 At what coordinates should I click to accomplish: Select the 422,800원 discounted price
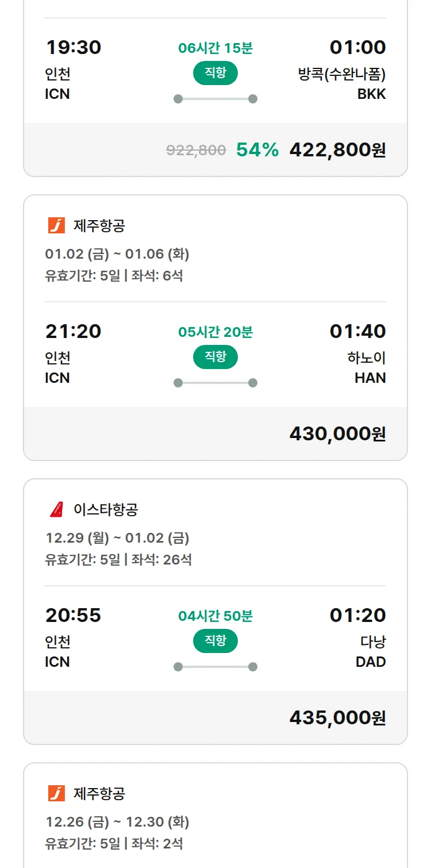[x=337, y=150]
